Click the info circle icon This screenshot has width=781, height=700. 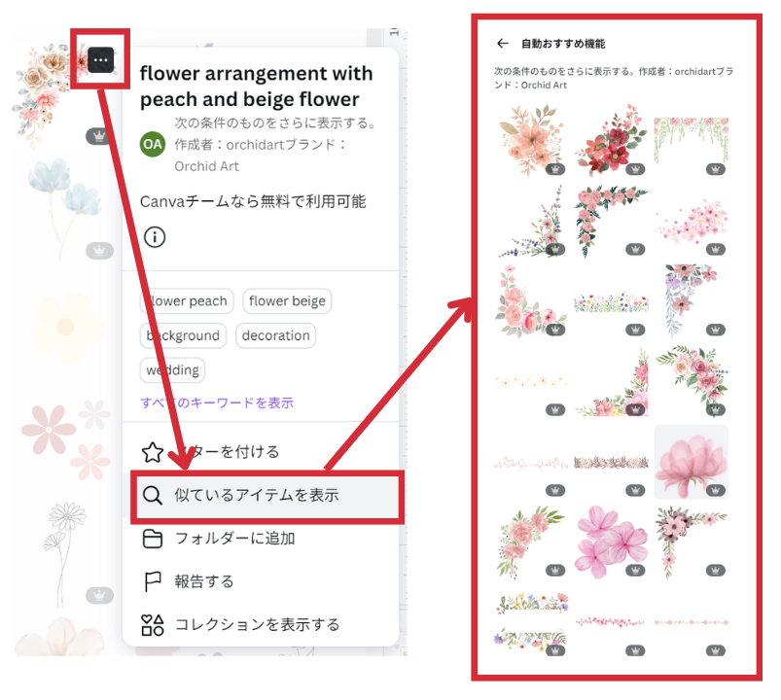pos(155,237)
